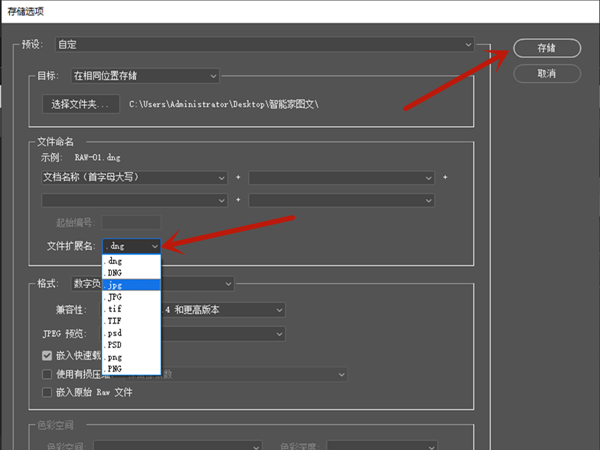This screenshot has width=600, height=450.
Task: Click the 取消 (Cancel) button
Action: (x=546, y=74)
